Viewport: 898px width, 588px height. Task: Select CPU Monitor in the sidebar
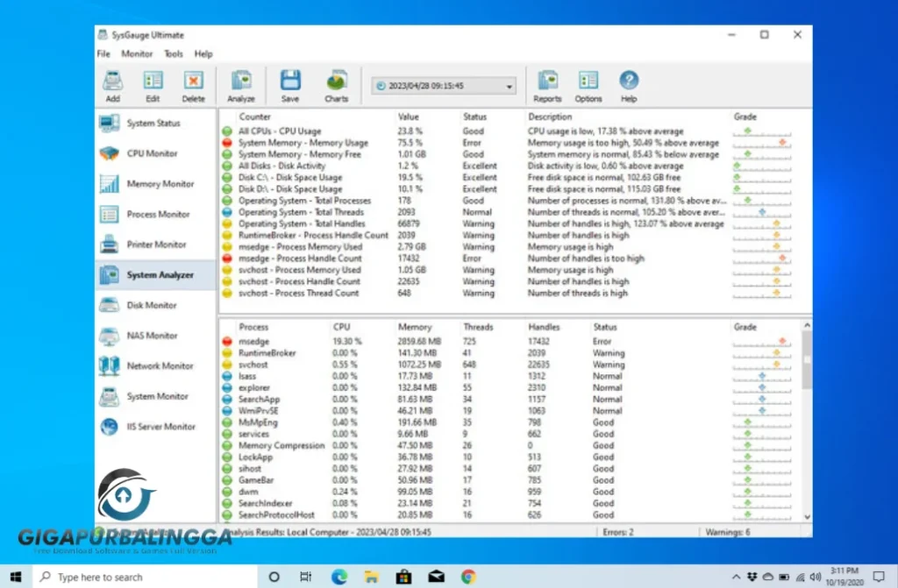point(152,153)
